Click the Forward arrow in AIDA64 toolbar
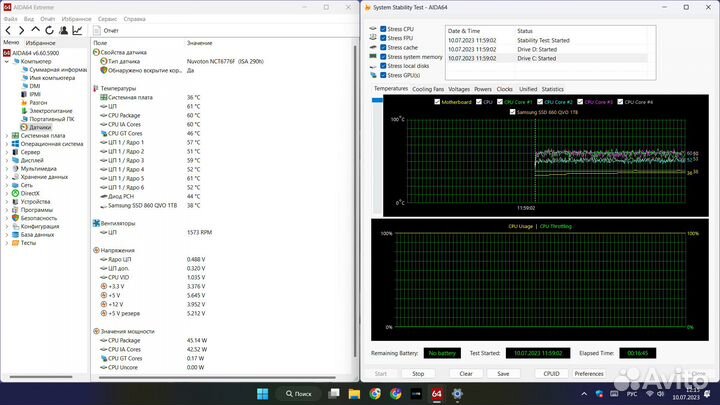This screenshot has width=720, height=405. pos(22,30)
